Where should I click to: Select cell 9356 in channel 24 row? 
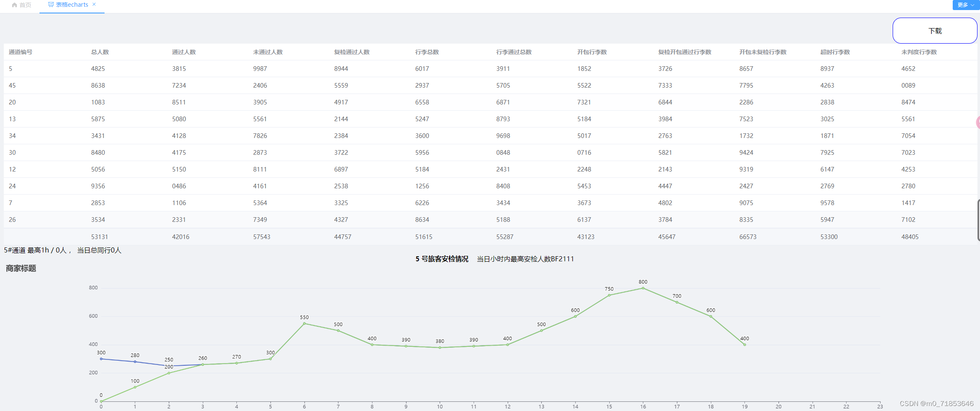98,186
